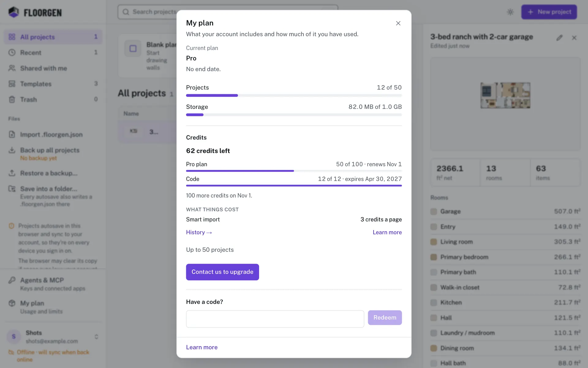Click the Import .floorgen.json file icon

click(x=12, y=134)
